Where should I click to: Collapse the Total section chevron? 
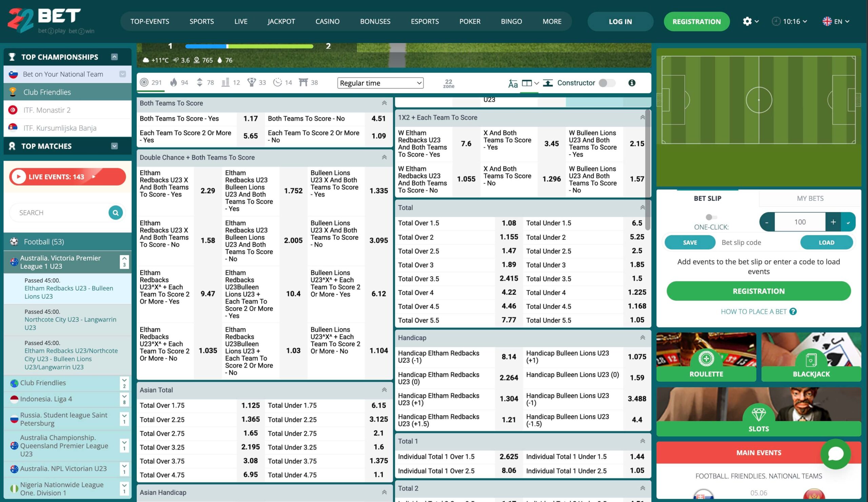click(x=643, y=208)
